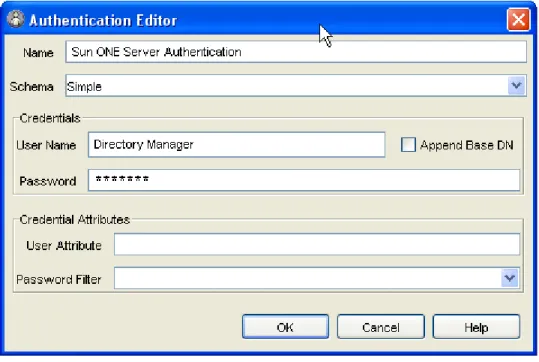539x362 pixels.
Task: Click the Schema label
Action: tap(32, 87)
